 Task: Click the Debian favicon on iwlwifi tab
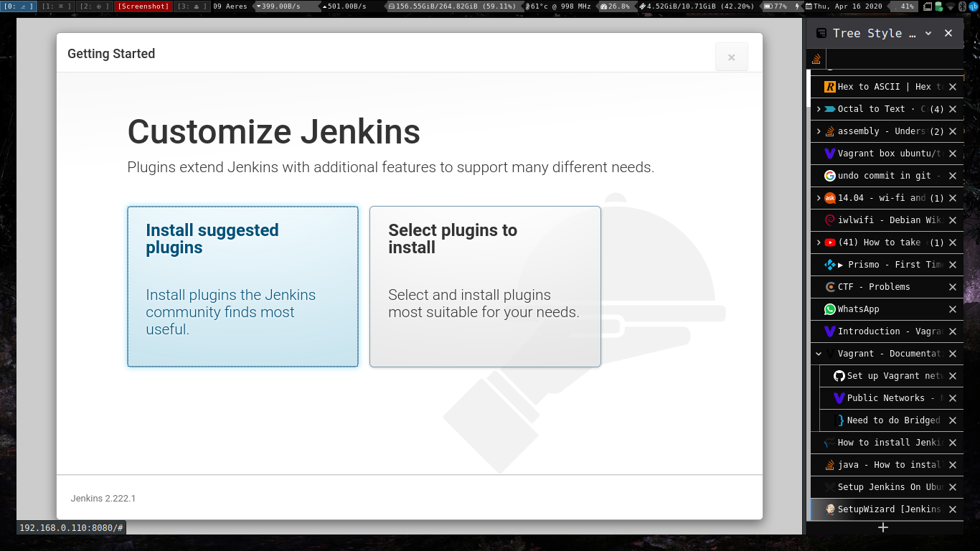[830, 220]
